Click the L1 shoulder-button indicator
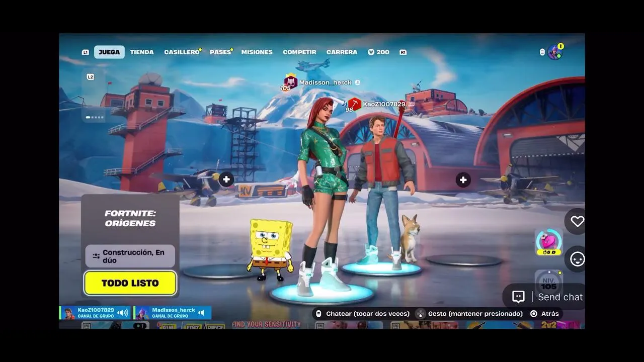 (85, 52)
